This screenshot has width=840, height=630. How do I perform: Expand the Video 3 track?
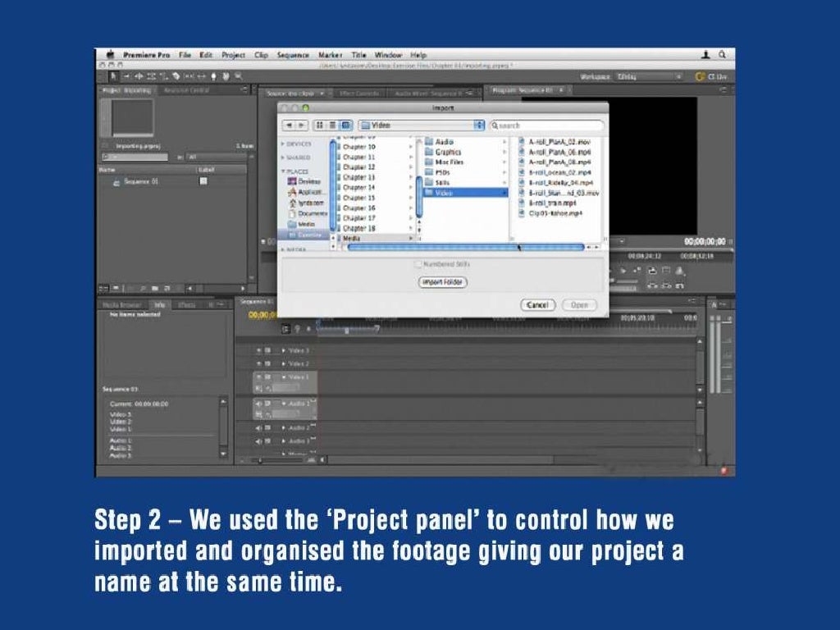[x=283, y=350]
